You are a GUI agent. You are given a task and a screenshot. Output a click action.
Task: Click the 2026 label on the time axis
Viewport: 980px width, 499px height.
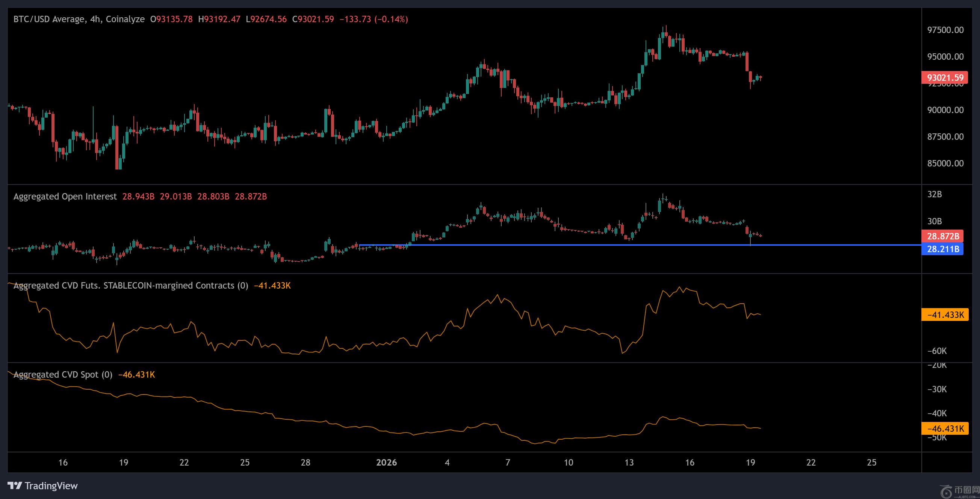click(386, 463)
